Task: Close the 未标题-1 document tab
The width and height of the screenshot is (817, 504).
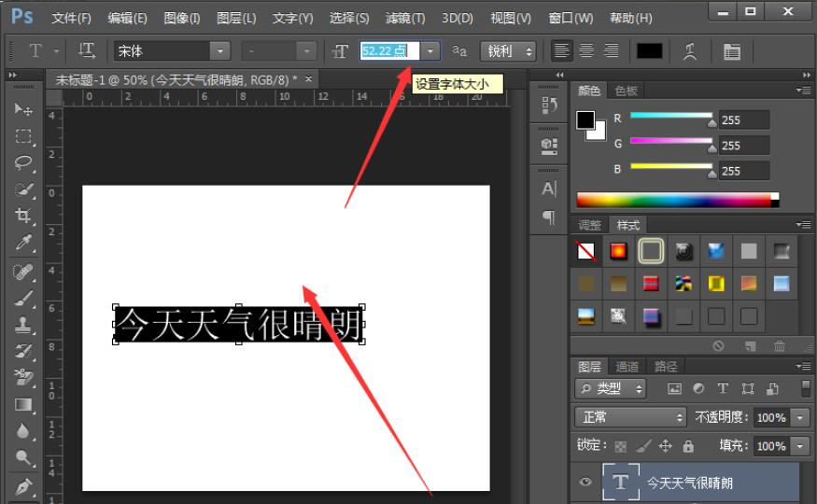Action: click(x=308, y=79)
